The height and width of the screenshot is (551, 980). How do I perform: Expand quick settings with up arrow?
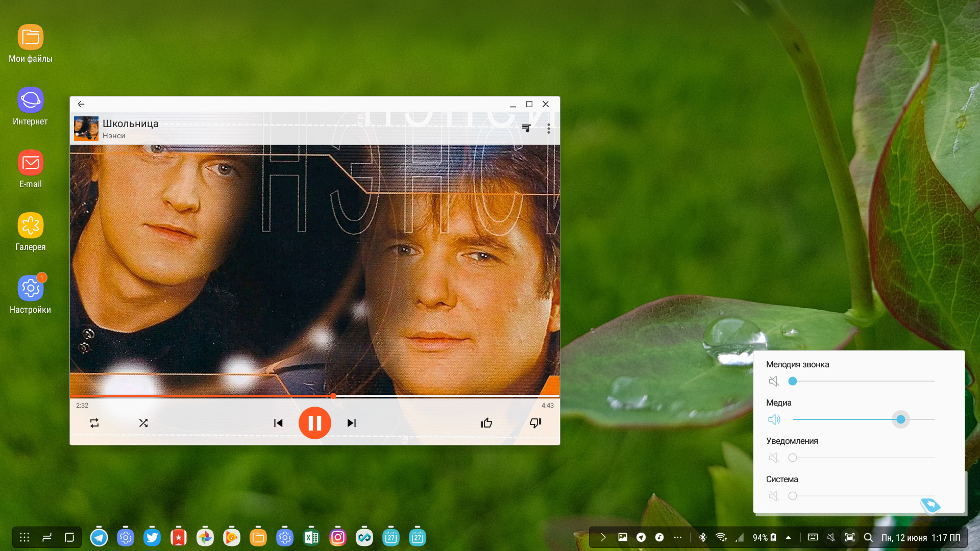[788, 537]
